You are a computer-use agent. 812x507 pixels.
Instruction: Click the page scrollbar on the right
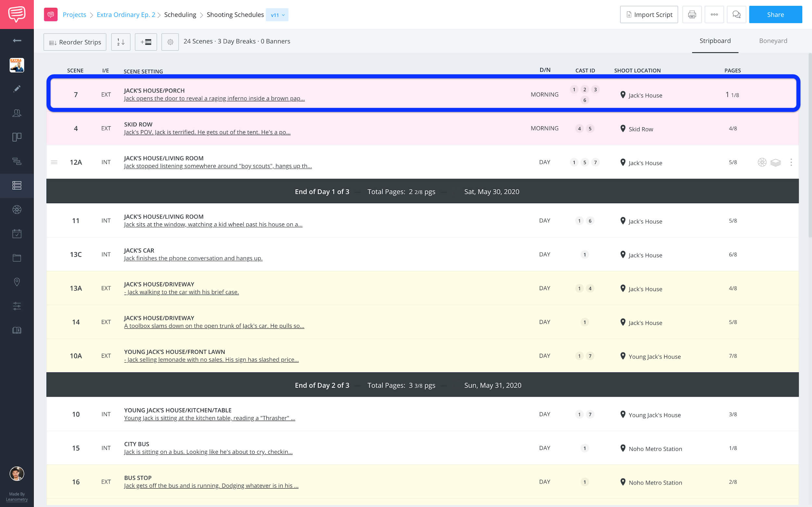[x=810, y=145]
